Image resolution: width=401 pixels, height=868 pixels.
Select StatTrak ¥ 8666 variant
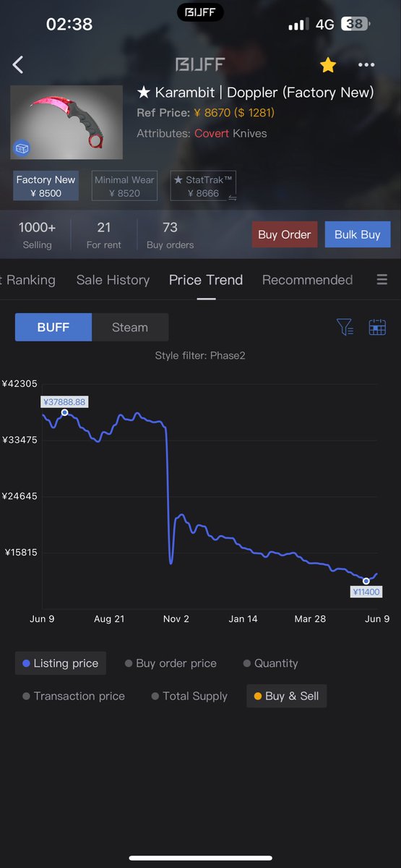pos(203,186)
